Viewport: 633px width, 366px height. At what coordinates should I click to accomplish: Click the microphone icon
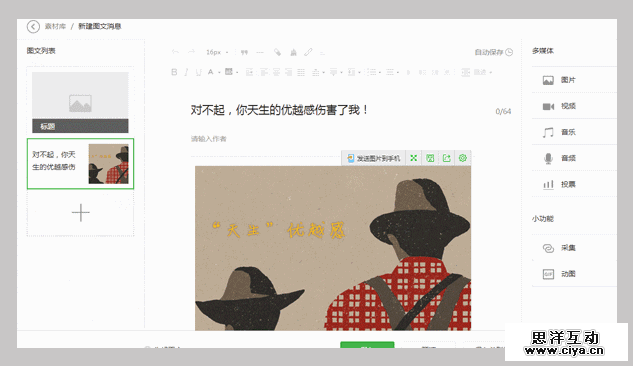click(548, 159)
